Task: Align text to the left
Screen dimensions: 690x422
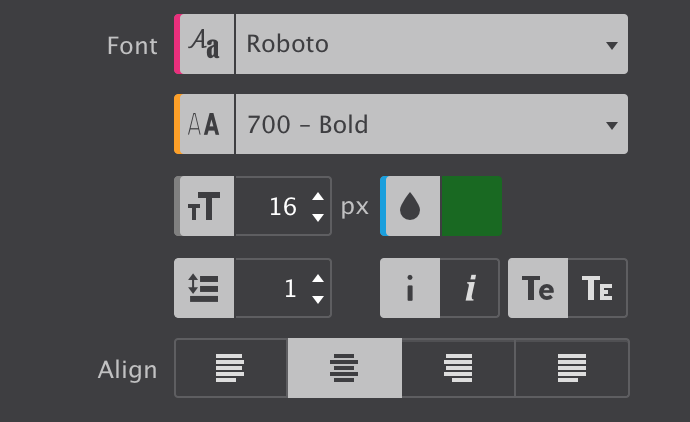Action: 231,368
